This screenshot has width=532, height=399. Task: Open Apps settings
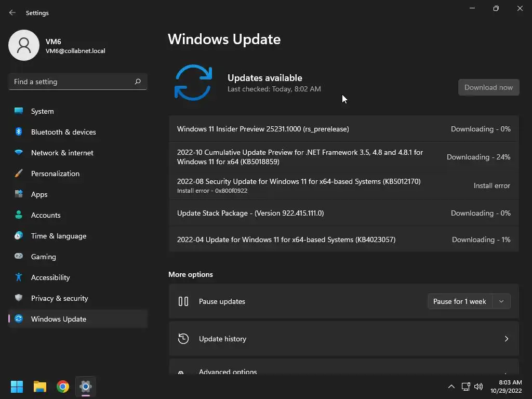click(x=78, y=194)
